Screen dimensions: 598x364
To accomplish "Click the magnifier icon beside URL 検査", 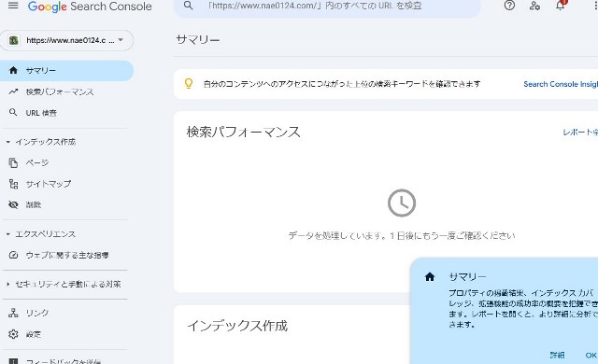I will (x=13, y=112).
